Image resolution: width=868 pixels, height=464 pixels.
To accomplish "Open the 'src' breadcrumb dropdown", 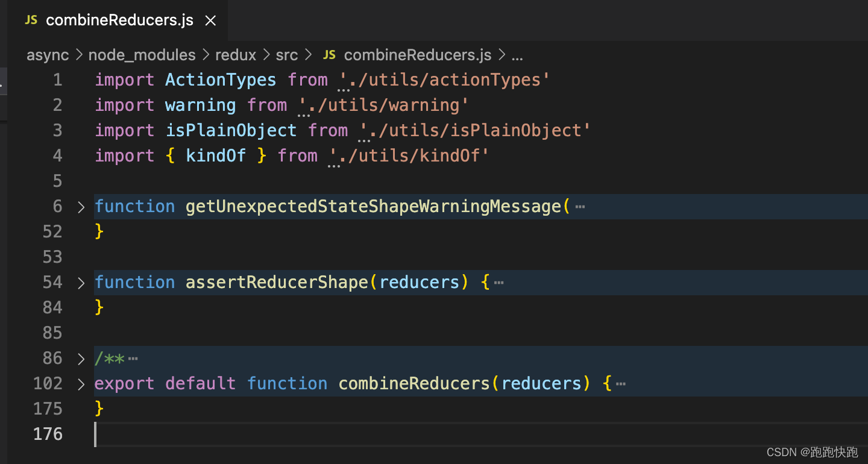I will (x=286, y=54).
